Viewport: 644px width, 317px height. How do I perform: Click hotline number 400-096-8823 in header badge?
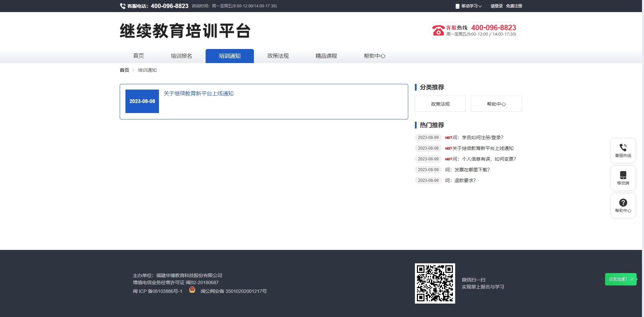pyautogui.click(x=493, y=28)
